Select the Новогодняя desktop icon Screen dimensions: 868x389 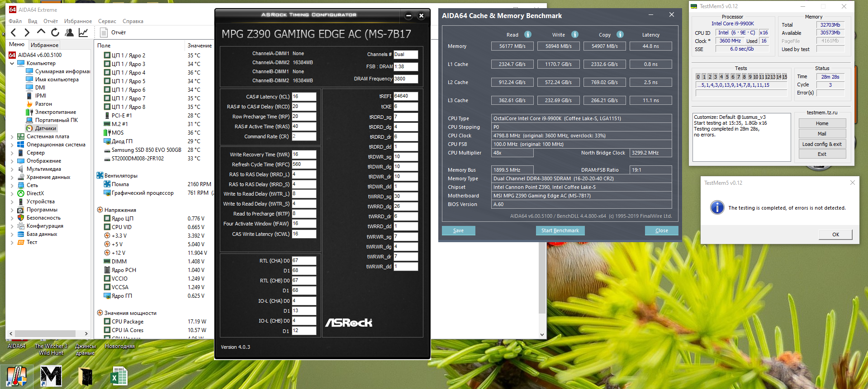point(120,346)
